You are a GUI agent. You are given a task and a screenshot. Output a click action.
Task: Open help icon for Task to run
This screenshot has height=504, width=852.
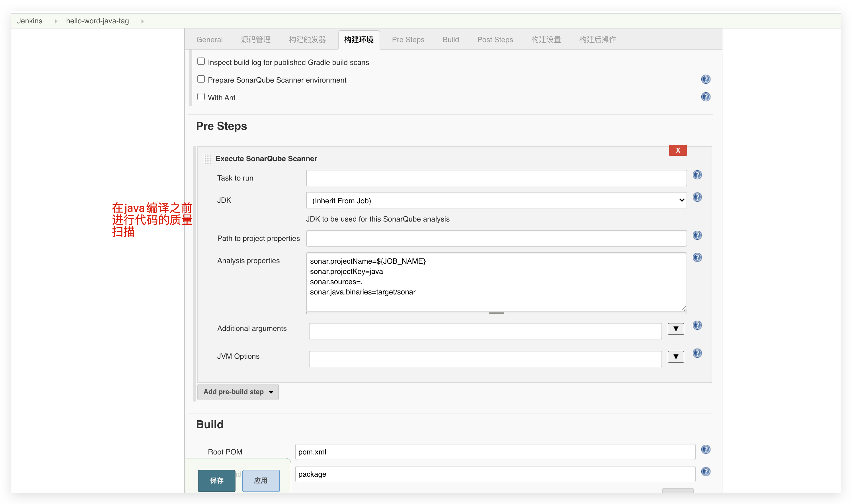coord(697,175)
